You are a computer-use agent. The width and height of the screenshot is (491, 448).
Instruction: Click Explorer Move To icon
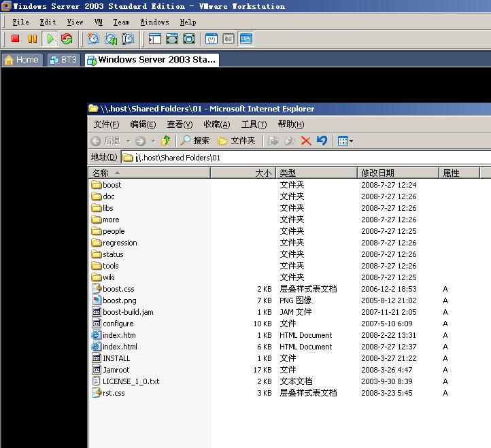(273, 141)
